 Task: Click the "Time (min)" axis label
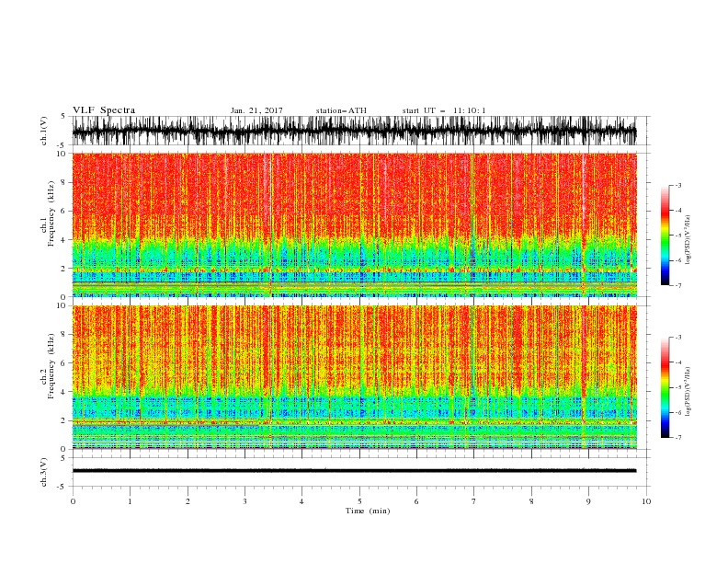pos(368,511)
